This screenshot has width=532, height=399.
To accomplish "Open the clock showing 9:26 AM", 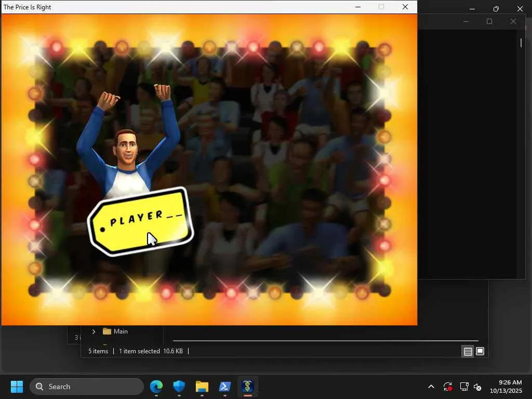I will pyautogui.click(x=506, y=387).
